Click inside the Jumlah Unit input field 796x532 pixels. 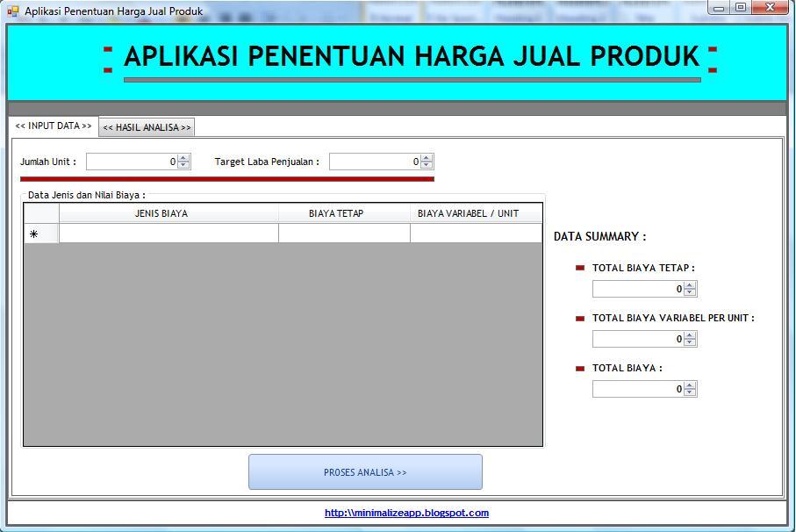coord(132,161)
